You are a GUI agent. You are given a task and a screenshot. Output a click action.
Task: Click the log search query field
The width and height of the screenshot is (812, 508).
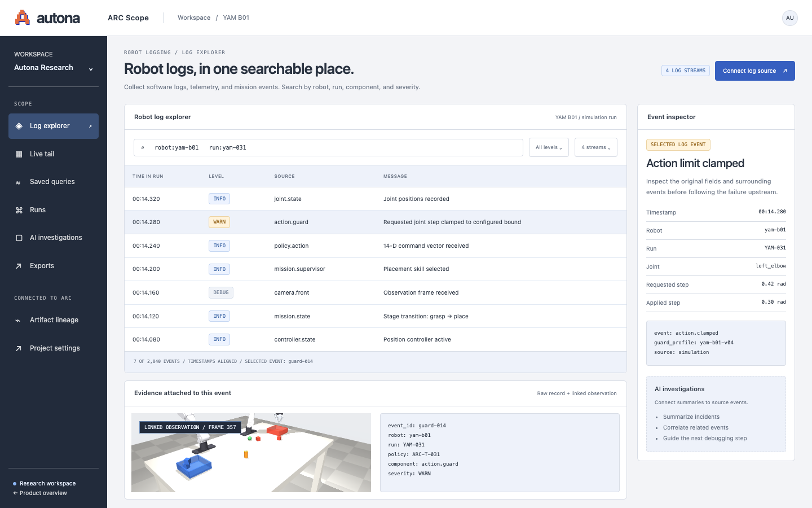click(x=328, y=147)
